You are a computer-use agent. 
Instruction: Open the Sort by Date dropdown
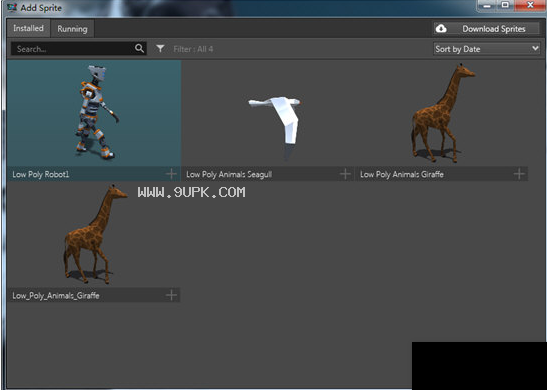[487, 49]
